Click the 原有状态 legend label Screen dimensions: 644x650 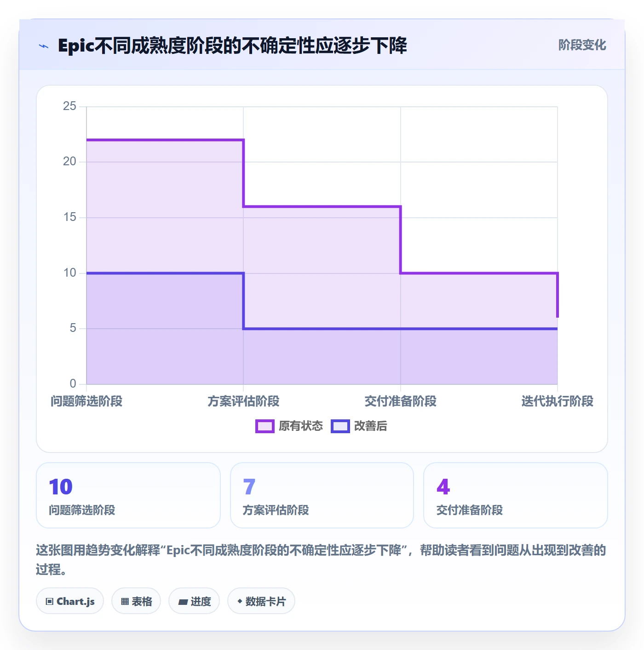[x=301, y=426]
